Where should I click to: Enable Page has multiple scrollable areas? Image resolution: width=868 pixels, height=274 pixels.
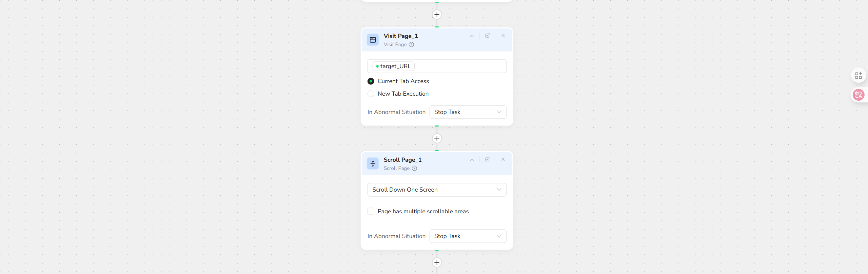click(371, 211)
